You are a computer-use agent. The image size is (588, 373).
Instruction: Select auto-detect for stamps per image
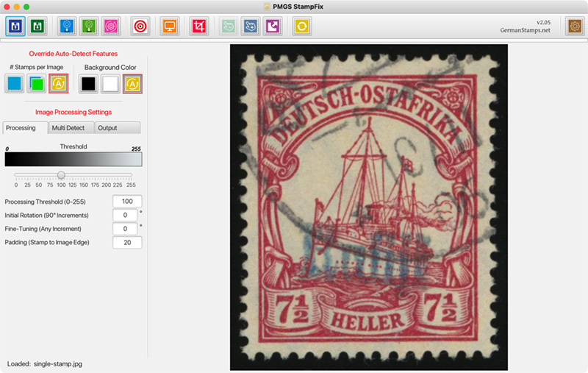coord(59,83)
